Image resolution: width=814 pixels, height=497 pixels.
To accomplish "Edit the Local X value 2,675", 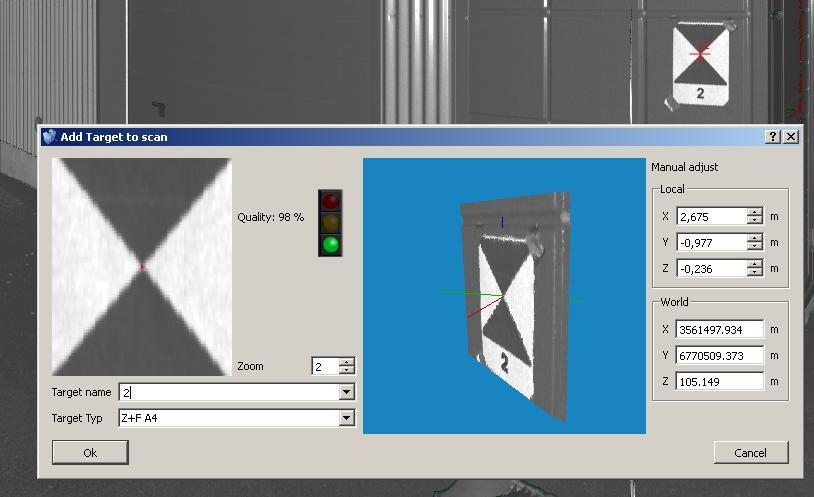I will pyautogui.click(x=712, y=217).
